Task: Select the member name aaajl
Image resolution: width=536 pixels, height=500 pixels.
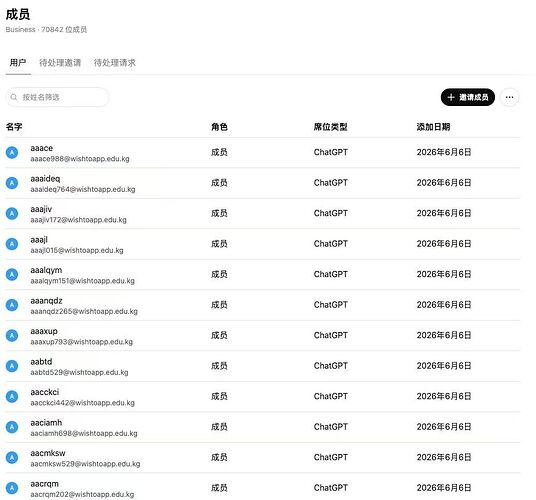Action: point(39,240)
